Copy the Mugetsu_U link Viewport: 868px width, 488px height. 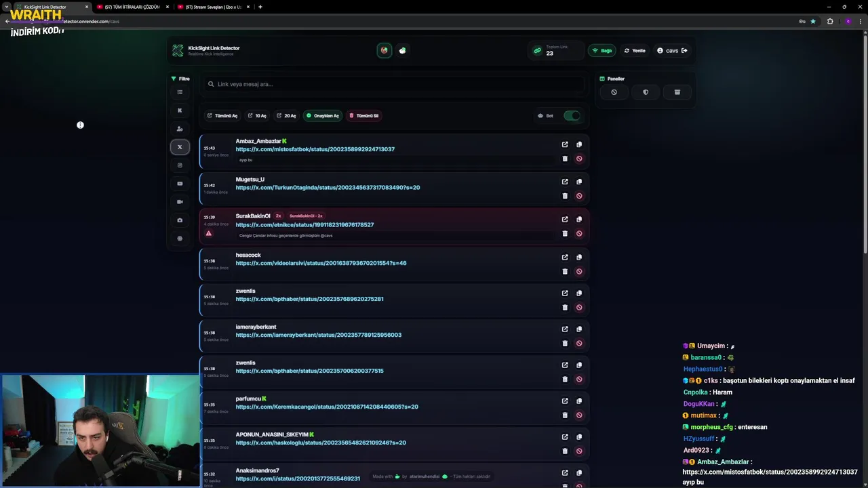579,182
